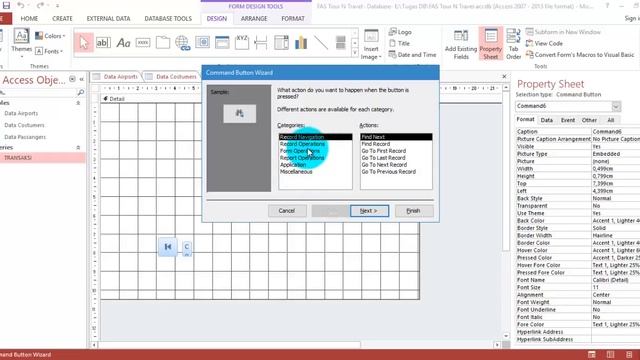The width and height of the screenshot is (640, 360).
Task: Collapse the navigation pane with the shutter button
Action: 81,79
